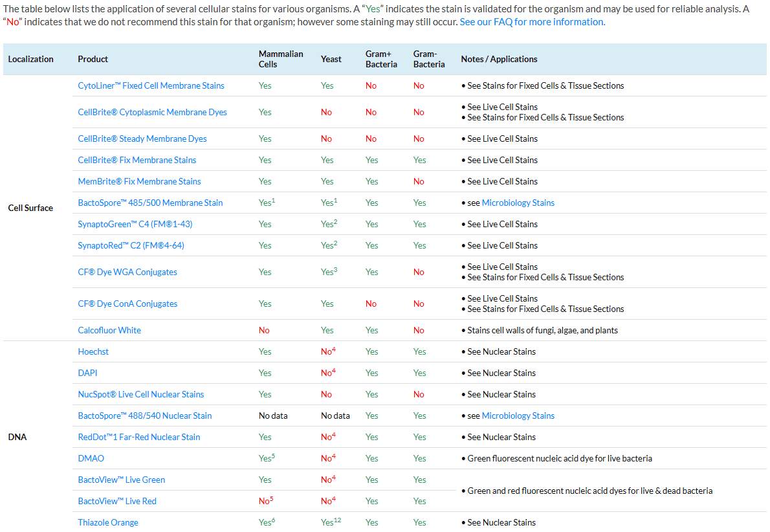Open CF Dye ConA Conjugates link
The image size is (770, 532).
pos(127,304)
